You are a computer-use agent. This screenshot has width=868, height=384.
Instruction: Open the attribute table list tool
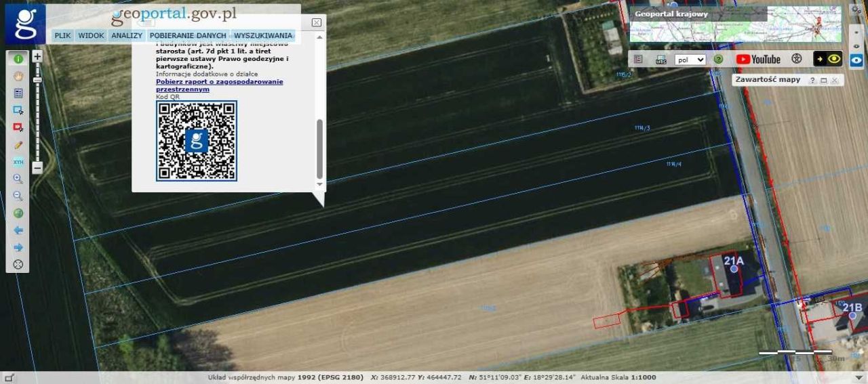pos(18,93)
